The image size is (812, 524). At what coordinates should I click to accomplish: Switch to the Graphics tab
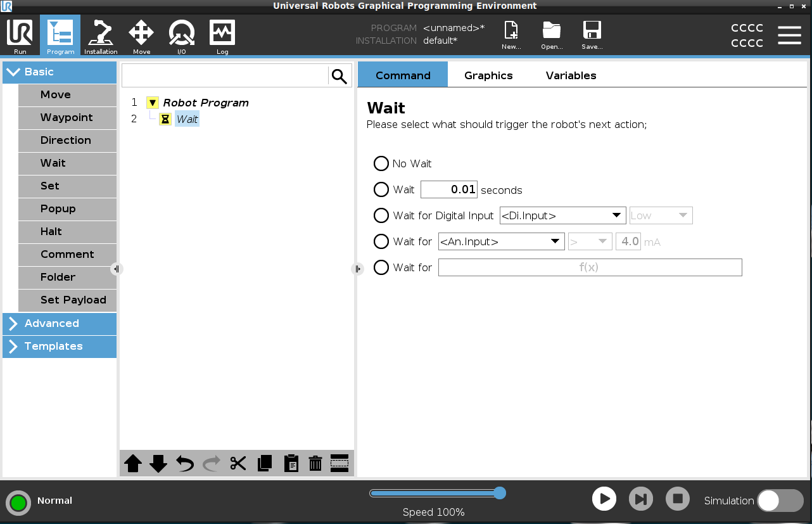click(488, 75)
